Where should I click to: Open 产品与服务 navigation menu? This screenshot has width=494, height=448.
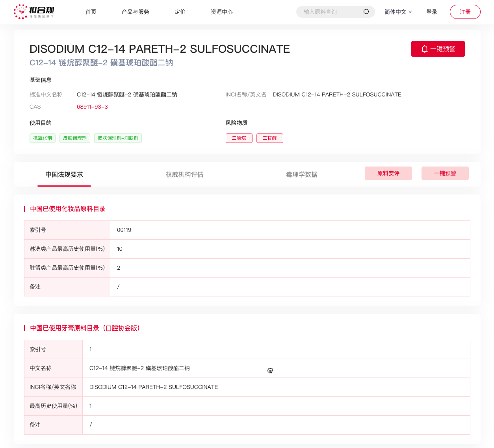tap(135, 12)
